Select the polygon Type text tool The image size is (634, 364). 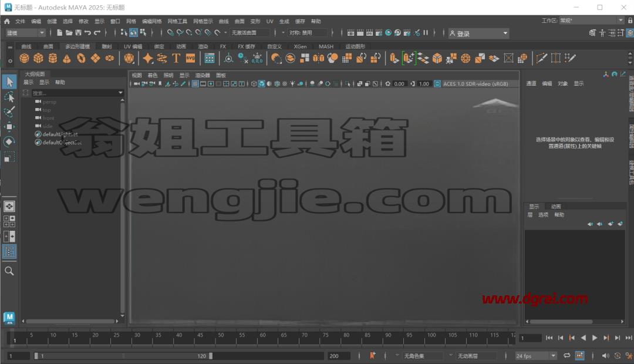(176, 58)
